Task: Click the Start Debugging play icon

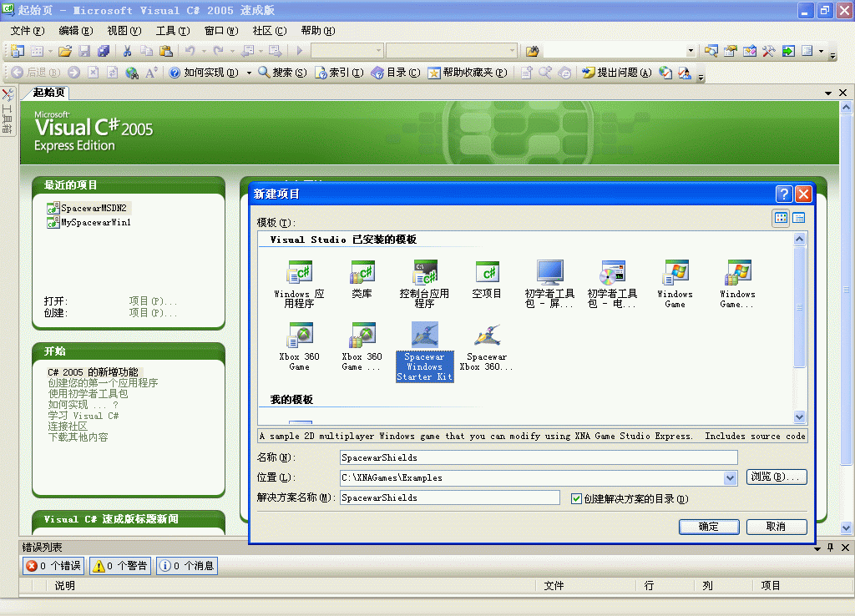Action: (300, 51)
